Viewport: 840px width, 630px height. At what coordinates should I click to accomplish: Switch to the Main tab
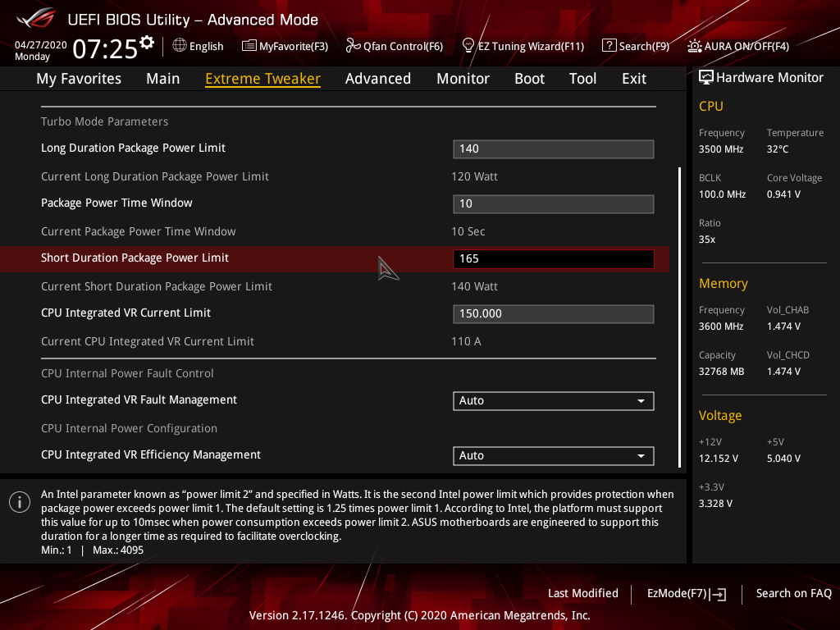pyautogui.click(x=163, y=79)
